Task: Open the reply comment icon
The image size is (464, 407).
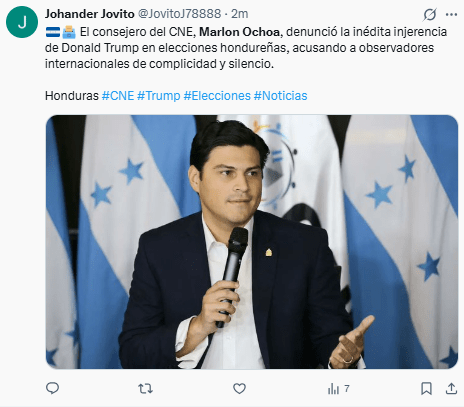Action: (x=52, y=388)
